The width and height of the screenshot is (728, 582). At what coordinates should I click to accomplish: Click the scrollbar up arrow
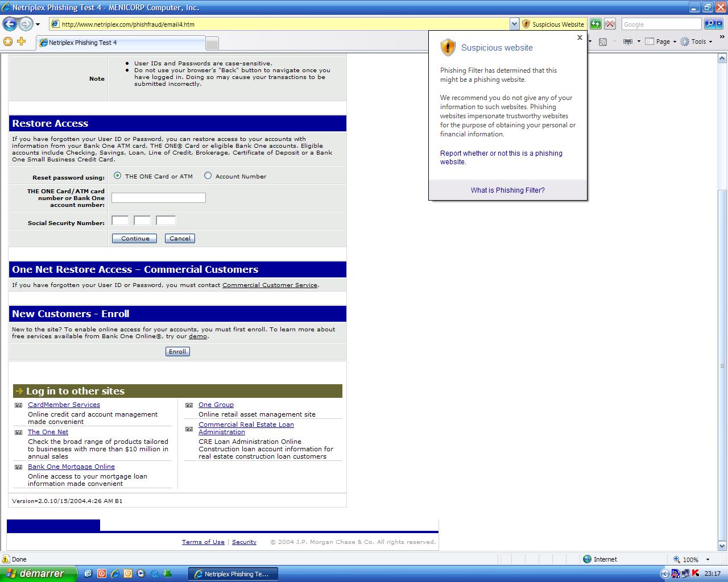point(722,59)
